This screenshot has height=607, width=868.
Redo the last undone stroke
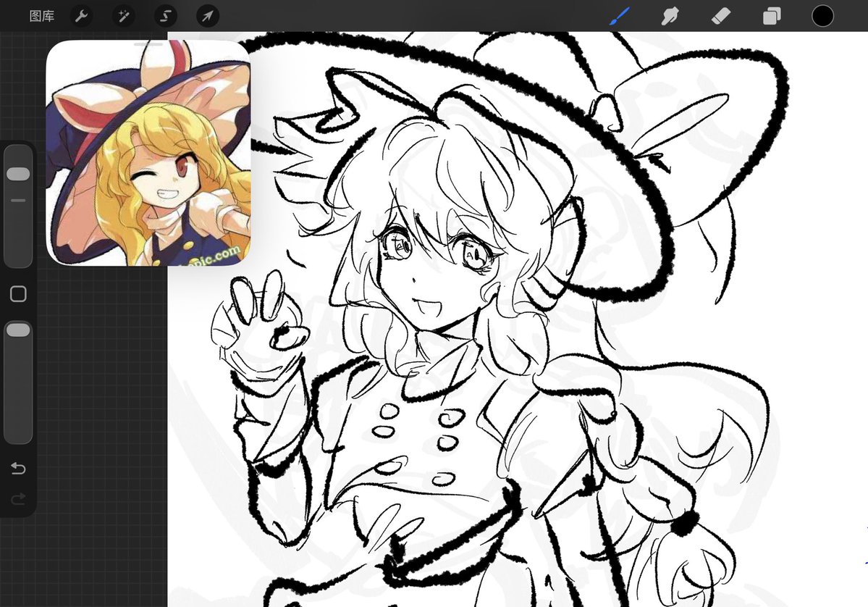coord(18,500)
